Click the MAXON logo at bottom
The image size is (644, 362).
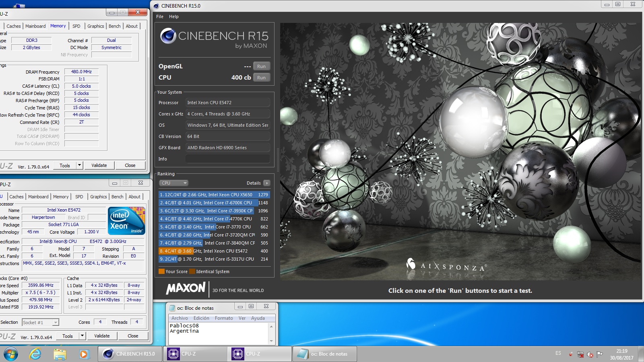click(186, 288)
